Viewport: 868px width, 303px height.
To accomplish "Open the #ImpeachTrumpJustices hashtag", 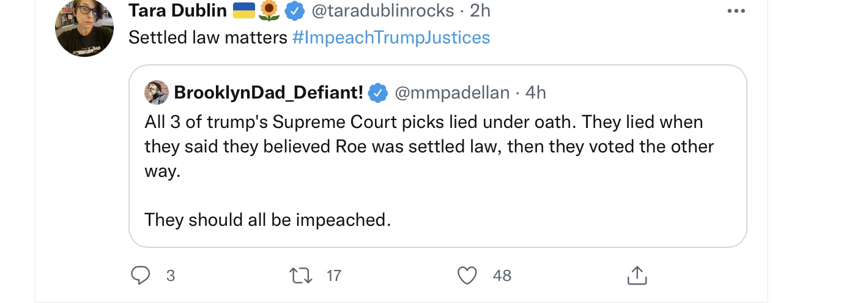I will click(391, 37).
